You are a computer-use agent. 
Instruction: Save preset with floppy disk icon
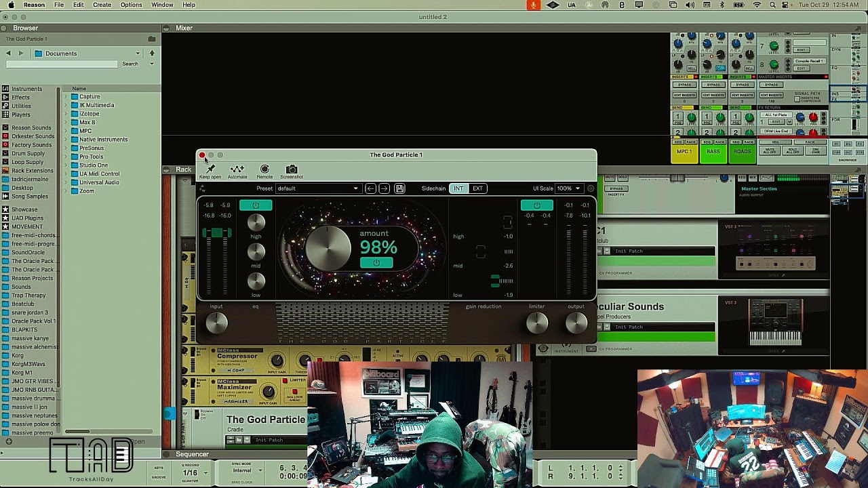[x=399, y=188]
